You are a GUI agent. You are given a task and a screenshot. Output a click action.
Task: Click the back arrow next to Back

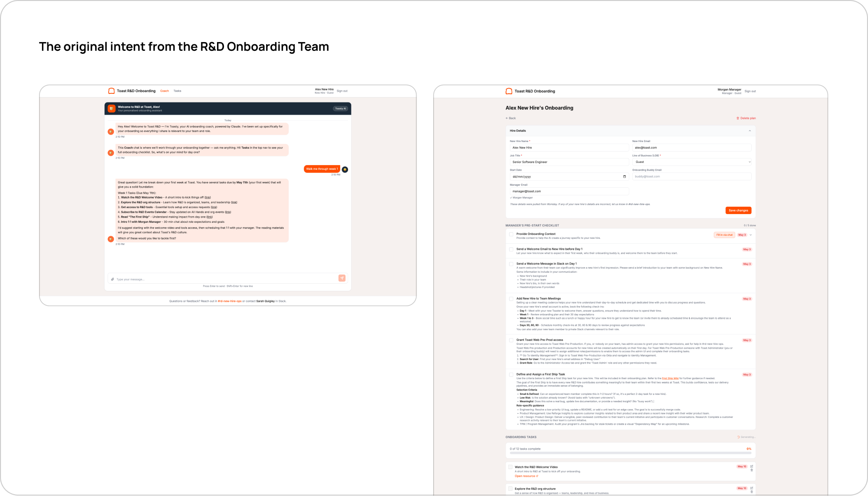507,118
